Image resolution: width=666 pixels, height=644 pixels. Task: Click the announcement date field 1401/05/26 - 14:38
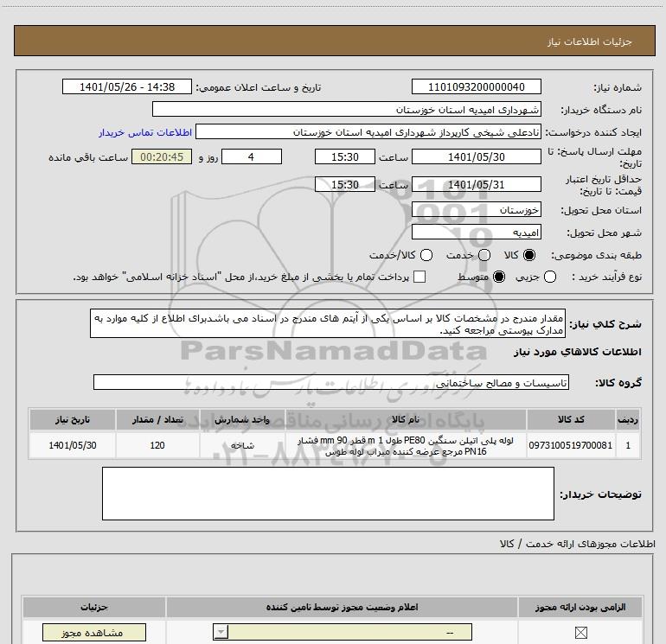[x=127, y=87]
